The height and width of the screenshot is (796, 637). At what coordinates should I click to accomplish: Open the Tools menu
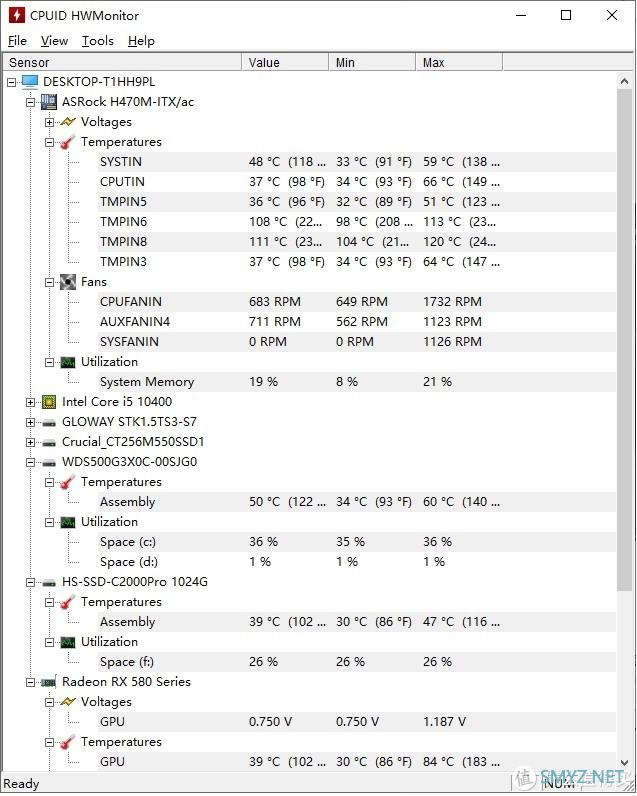[x=98, y=41]
